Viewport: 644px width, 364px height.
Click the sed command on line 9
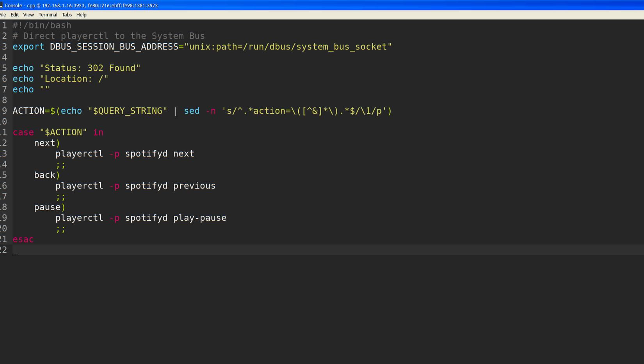(x=192, y=111)
